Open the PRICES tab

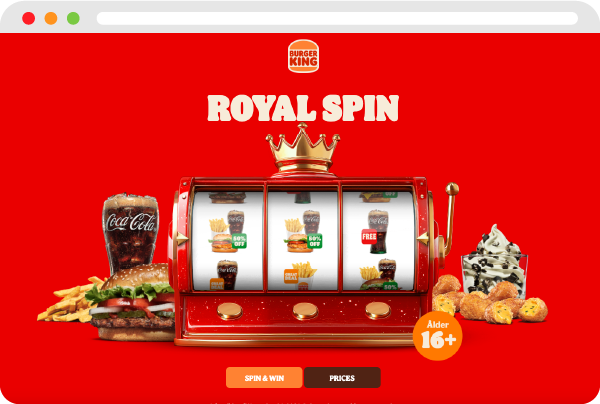[x=342, y=378]
